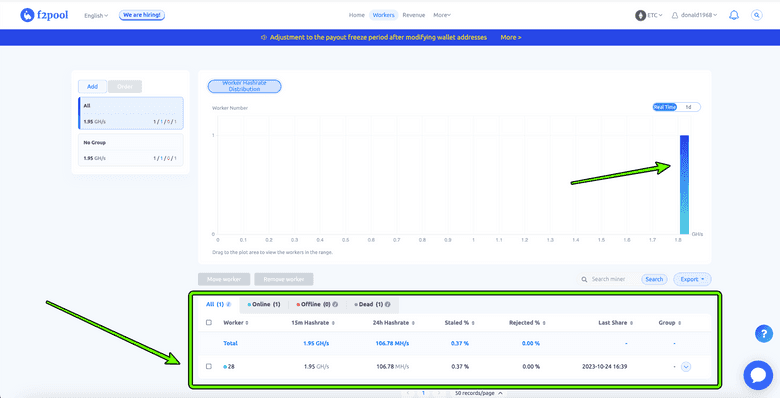Tick the select-all workers checkbox
Image resolution: width=780 pixels, height=398 pixels.
209,322
